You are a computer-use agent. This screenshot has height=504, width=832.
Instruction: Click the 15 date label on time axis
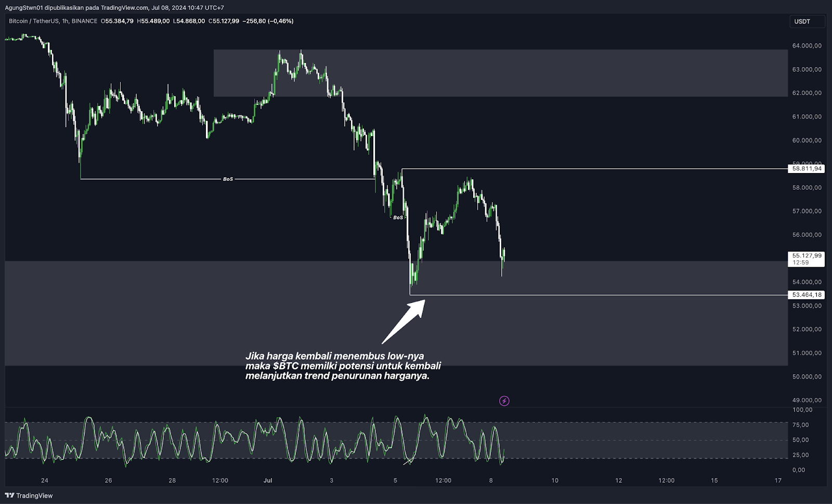point(714,481)
